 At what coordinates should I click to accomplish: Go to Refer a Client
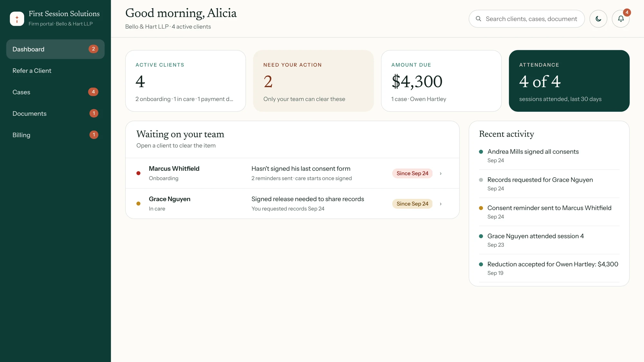point(55,71)
